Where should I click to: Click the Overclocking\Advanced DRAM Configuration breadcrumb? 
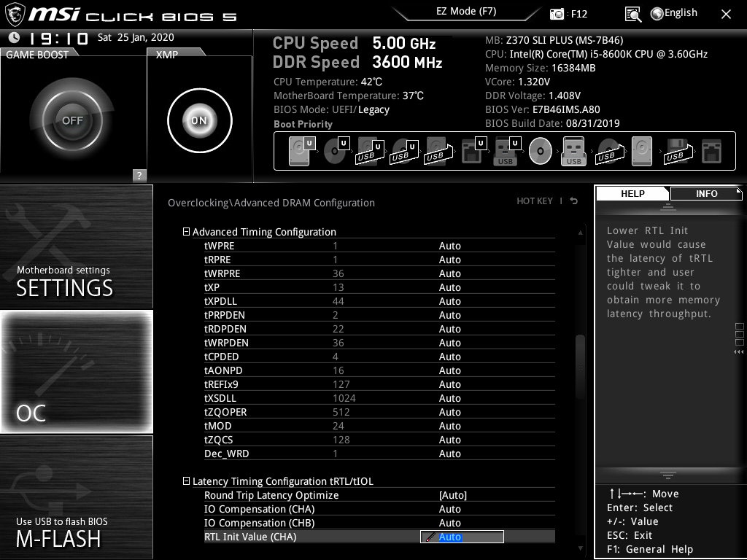point(271,203)
